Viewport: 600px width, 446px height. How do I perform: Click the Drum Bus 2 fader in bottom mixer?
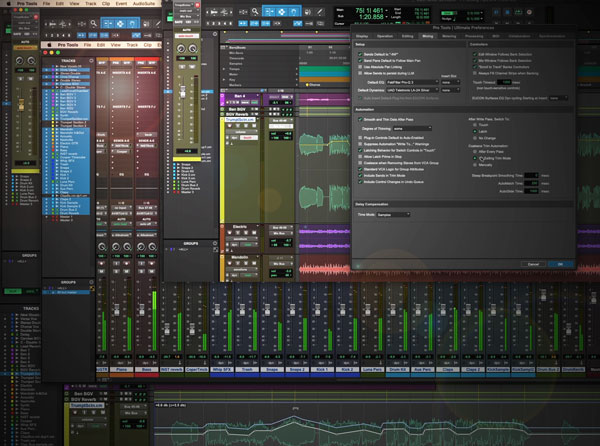[543, 295]
